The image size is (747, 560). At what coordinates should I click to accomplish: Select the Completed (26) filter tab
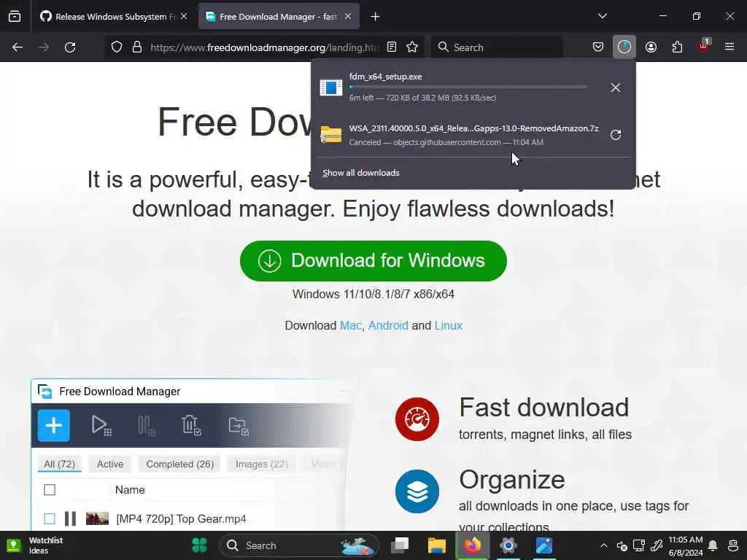coord(179,464)
